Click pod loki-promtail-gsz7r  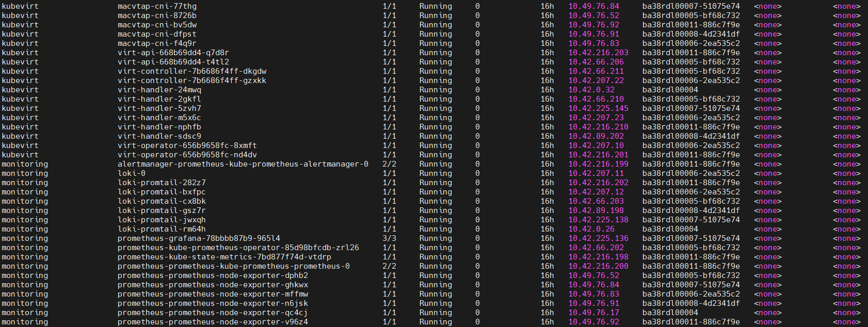coord(162,210)
